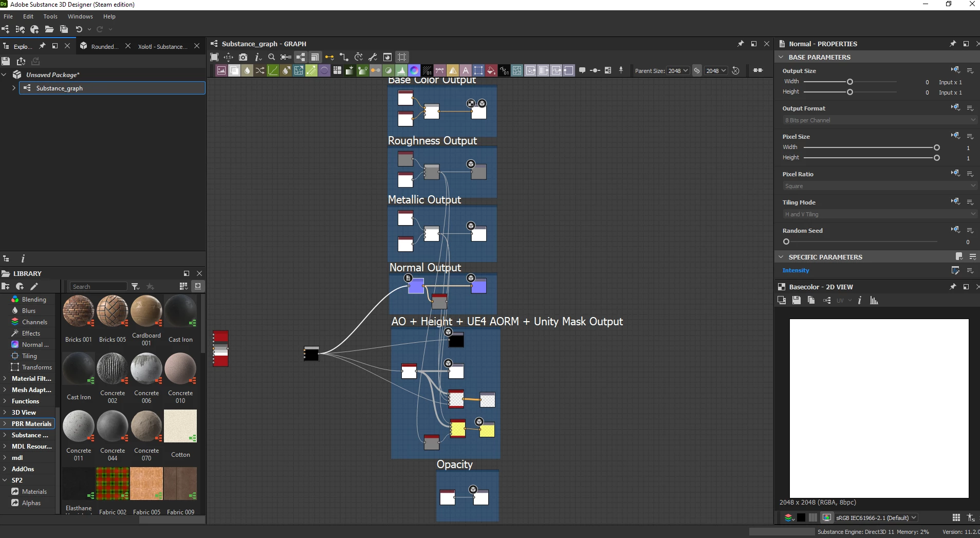
Task: Open the Edit menu
Action: click(28, 16)
